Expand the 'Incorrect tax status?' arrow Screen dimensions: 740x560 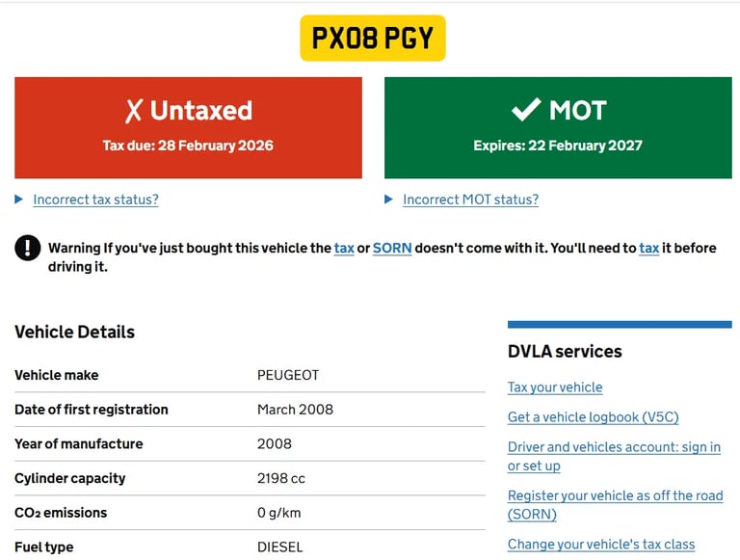(x=19, y=200)
